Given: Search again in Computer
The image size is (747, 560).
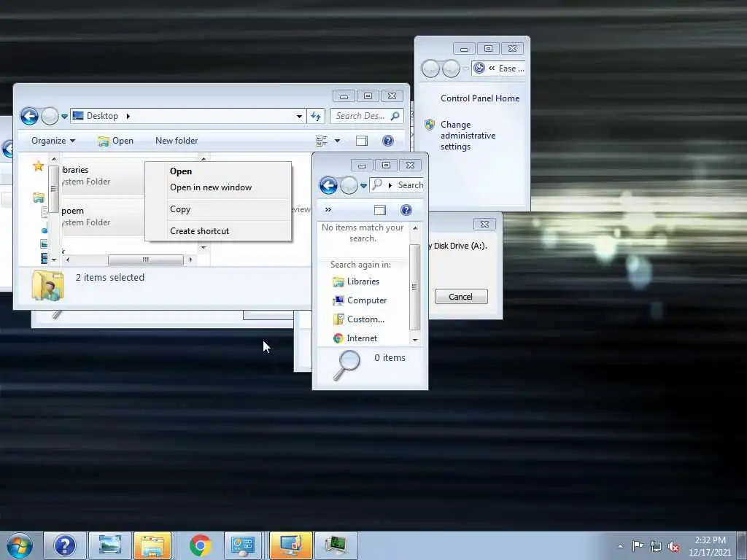Looking at the screenshot, I should (x=360, y=300).
